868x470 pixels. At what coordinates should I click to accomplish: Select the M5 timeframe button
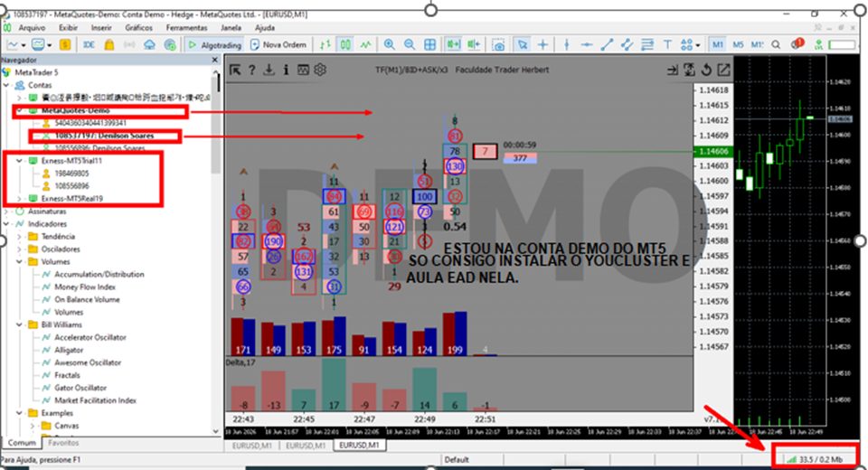[x=738, y=45]
